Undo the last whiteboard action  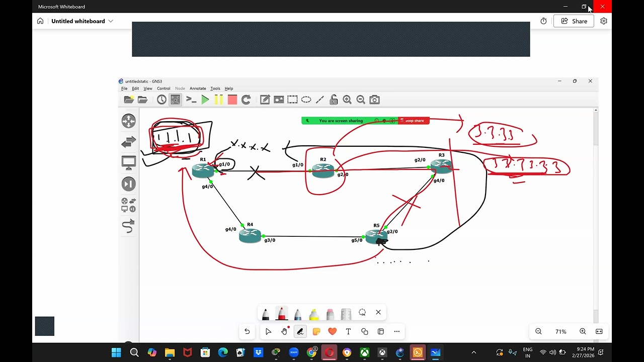[247, 331]
